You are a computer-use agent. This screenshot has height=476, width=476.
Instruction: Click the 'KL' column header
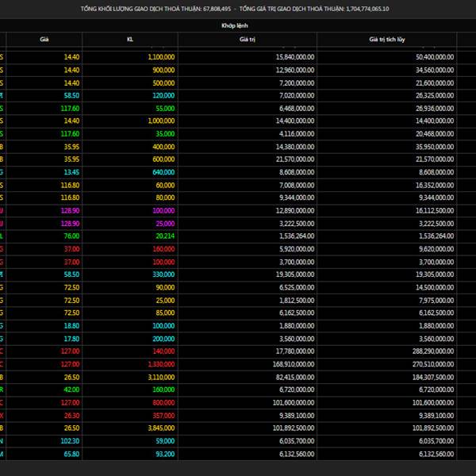click(130, 40)
